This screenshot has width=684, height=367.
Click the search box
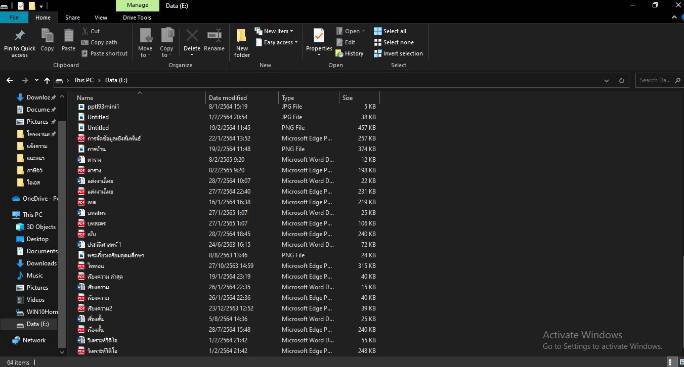pyautogui.click(x=660, y=80)
